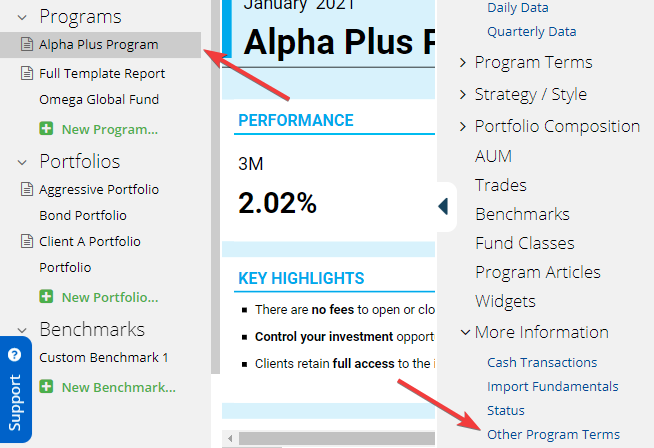Click the green plus icon beside New Portfolio
The width and height of the screenshot is (654, 448).
click(46, 297)
